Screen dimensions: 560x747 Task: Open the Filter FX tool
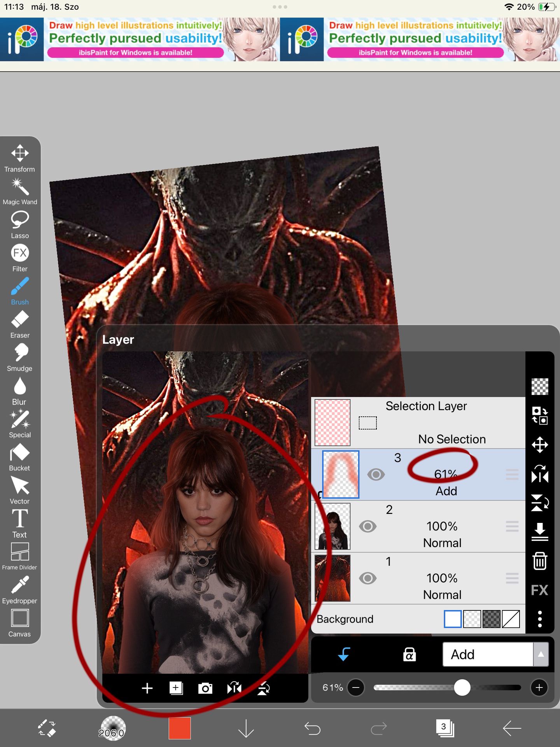20,258
